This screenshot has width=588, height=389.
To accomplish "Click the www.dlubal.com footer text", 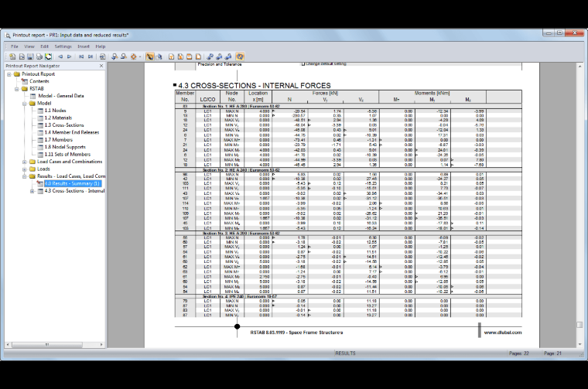I will coord(502,333).
